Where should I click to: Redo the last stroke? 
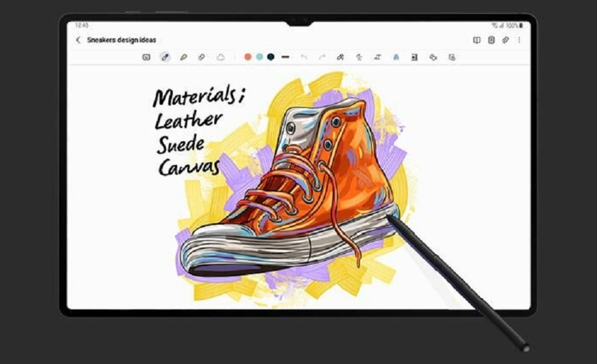point(322,57)
